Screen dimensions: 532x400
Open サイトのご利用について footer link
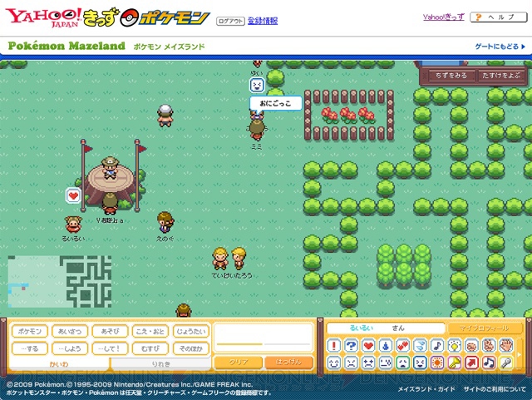pos(495,389)
